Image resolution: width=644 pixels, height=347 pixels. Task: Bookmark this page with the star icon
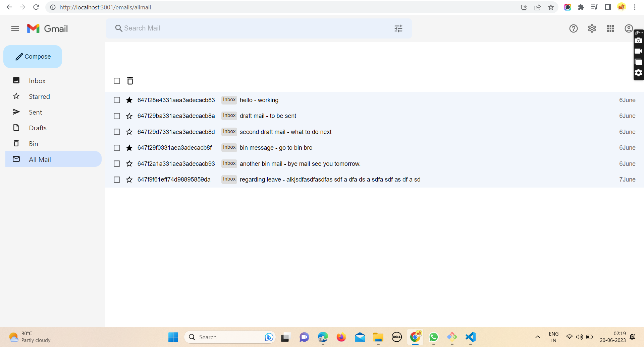coord(551,7)
